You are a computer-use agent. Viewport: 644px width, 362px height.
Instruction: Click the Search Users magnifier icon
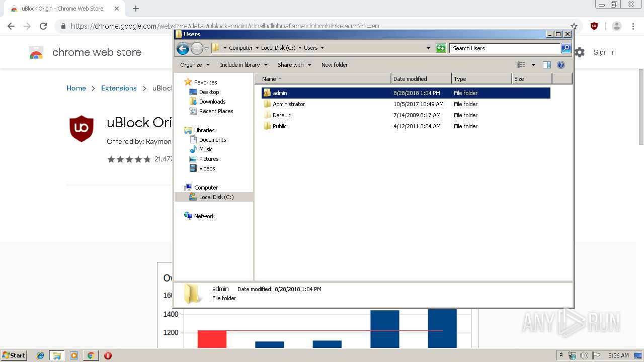566,48
